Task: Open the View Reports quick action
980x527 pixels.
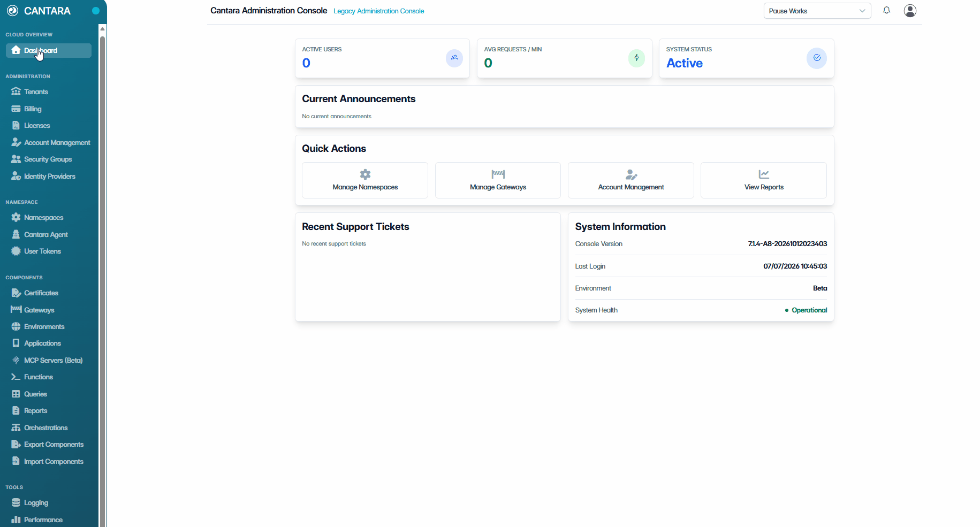Action: [764, 180]
